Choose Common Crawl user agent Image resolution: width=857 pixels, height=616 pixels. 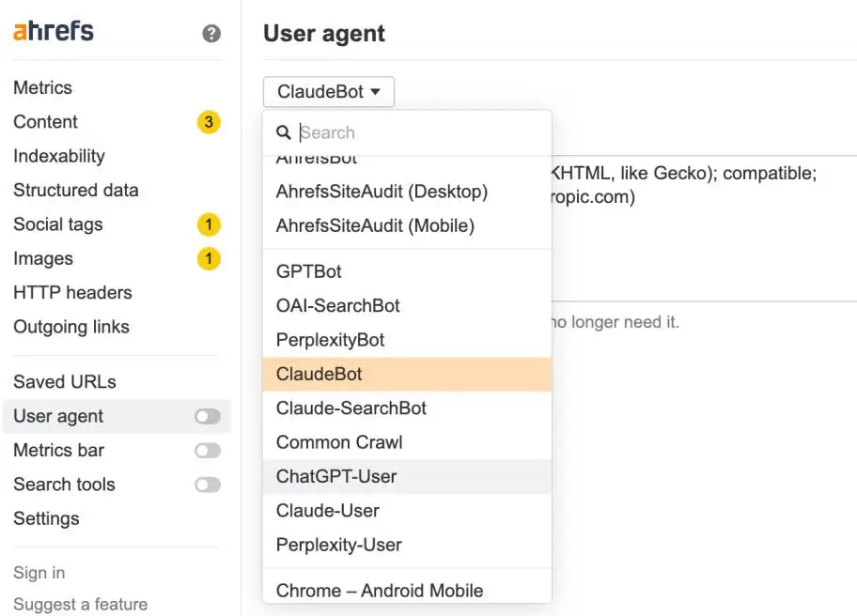407,442
